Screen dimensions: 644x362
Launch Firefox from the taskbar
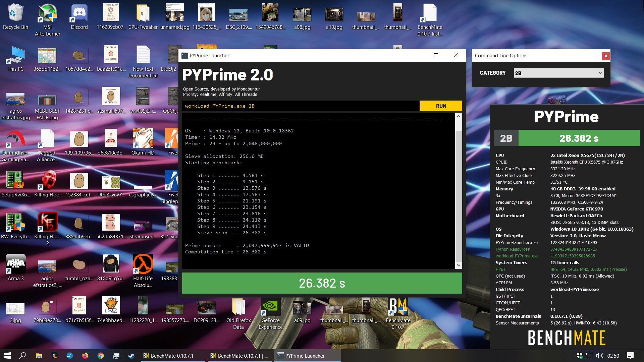click(x=85, y=356)
